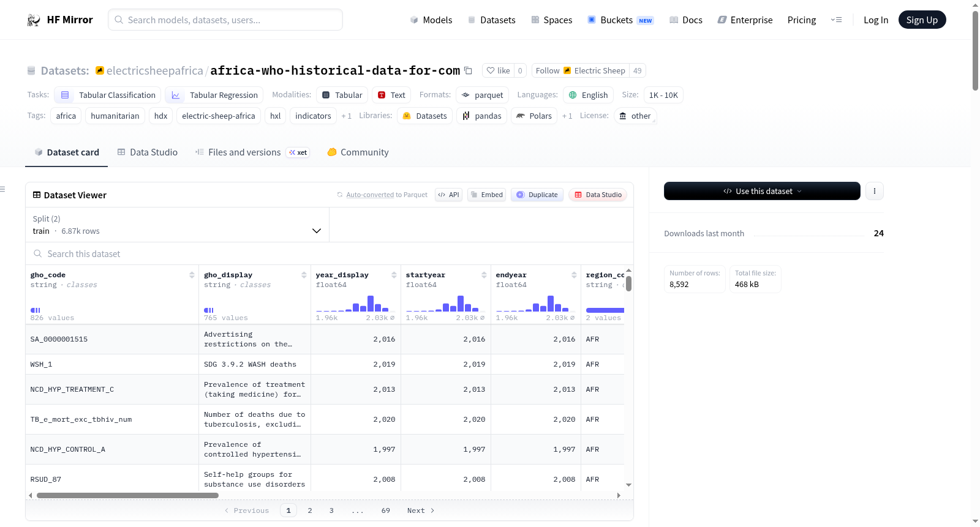
Task: Show additional libraries with +1 after Polars
Action: coord(567,116)
